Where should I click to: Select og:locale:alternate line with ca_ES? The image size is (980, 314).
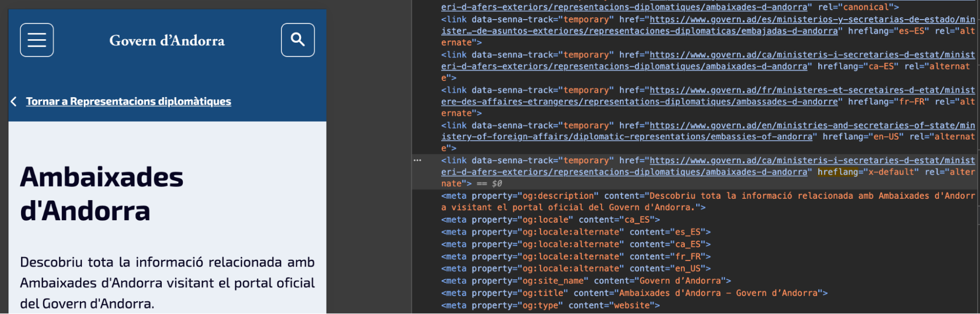(x=576, y=244)
